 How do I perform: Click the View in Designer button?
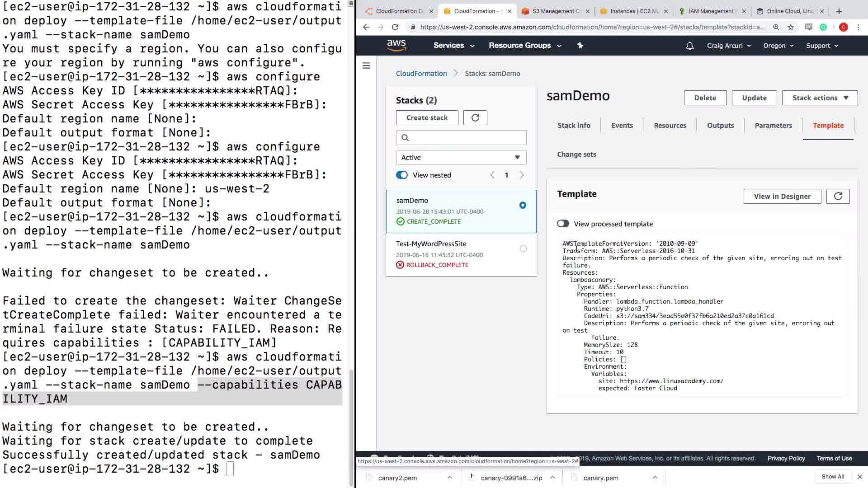pyautogui.click(x=782, y=196)
